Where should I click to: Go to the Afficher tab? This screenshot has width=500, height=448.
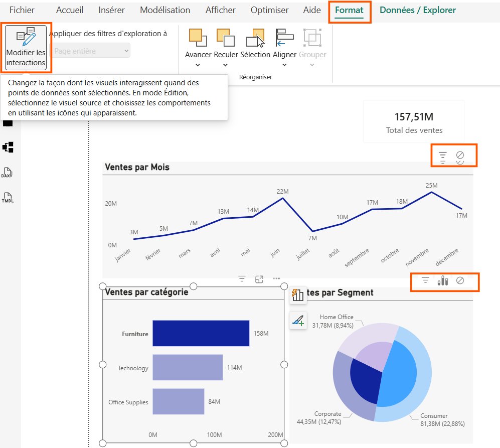pyautogui.click(x=220, y=10)
